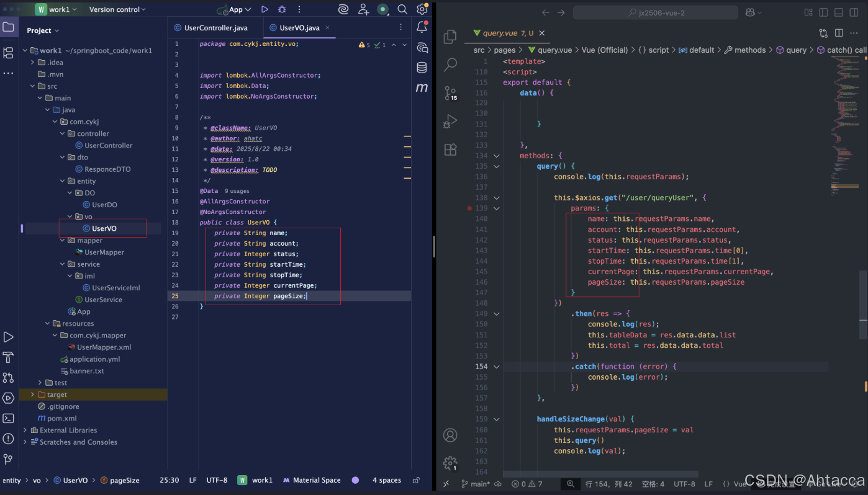The width and height of the screenshot is (868, 495).
Task: Toggle breakpoint on VS Code line 139
Action: 469,208
